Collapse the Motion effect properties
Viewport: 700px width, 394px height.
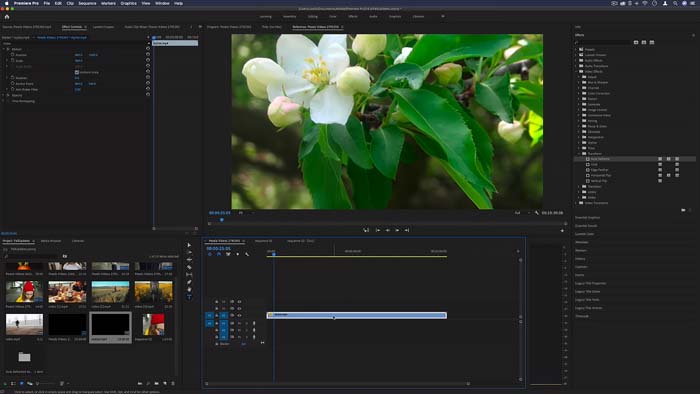coord(4,49)
